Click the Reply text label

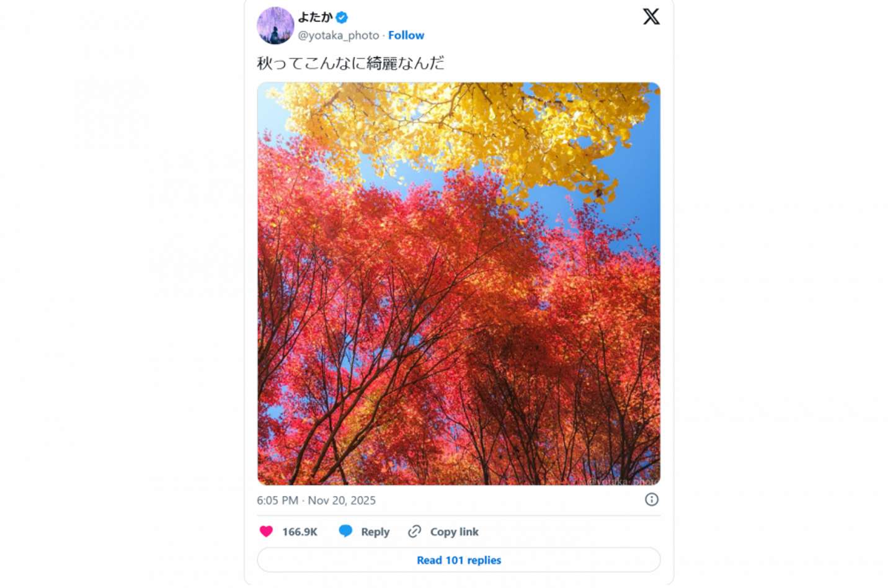click(x=375, y=532)
